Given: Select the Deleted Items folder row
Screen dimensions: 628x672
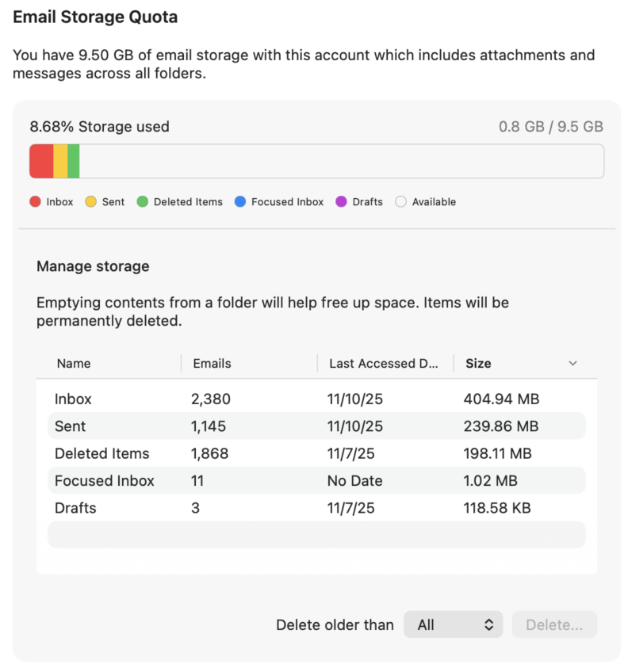Looking at the screenshot, I should 316,453.
